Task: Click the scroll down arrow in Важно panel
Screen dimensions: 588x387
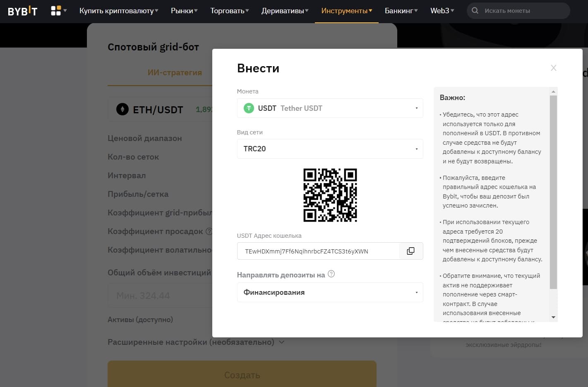Action: (x=553, y=317)
